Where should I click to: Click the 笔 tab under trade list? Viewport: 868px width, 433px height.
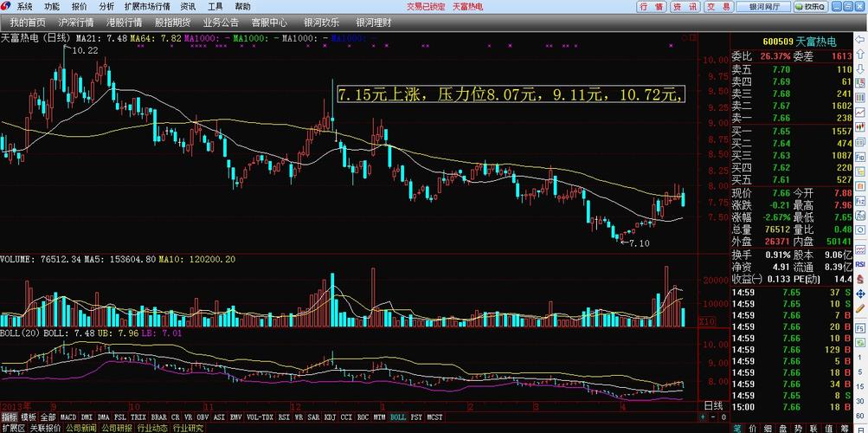[737, 428]
